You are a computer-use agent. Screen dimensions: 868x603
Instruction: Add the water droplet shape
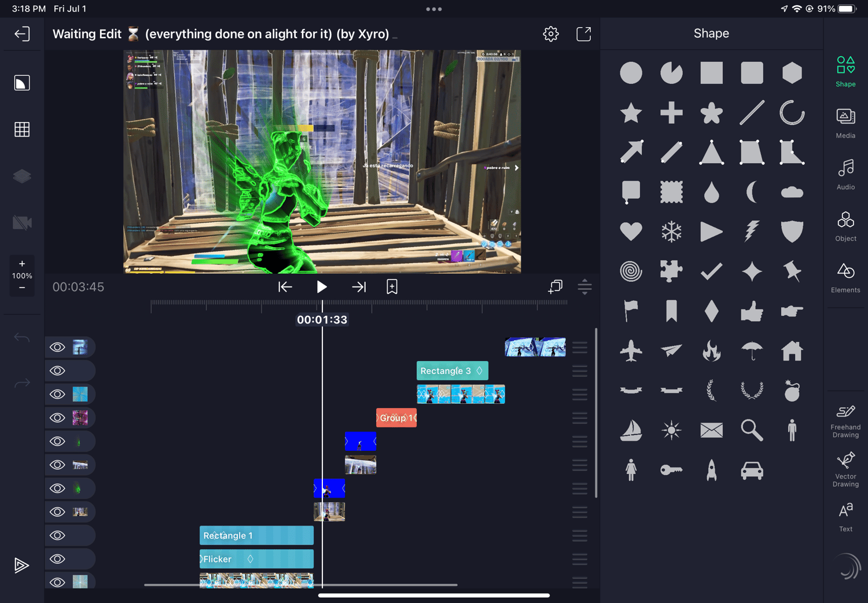pos(711,192)
